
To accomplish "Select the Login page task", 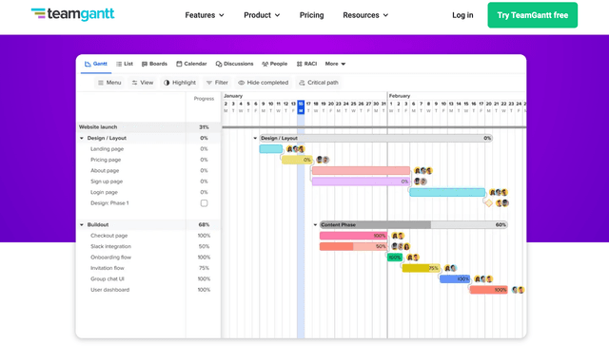I will 104,192.
